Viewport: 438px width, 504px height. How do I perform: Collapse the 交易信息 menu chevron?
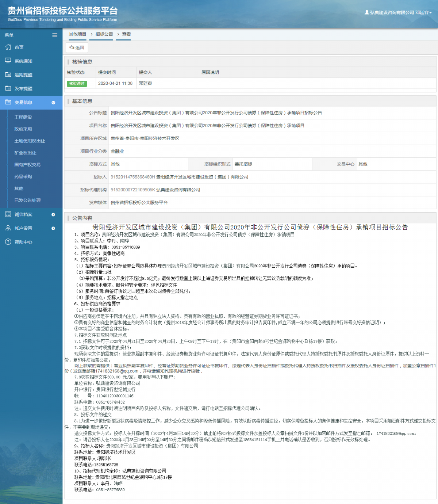tap(53, 103)
